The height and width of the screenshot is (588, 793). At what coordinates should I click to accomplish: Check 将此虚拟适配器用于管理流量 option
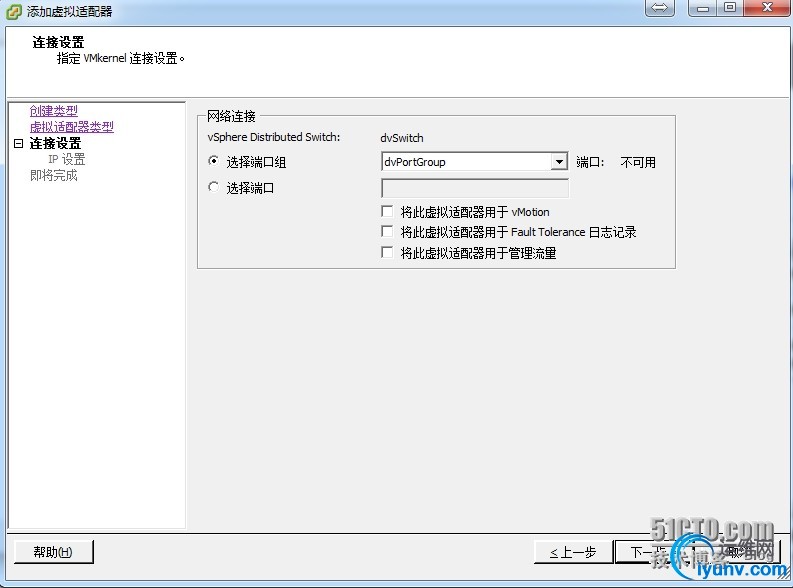click(x=387, y=252)
